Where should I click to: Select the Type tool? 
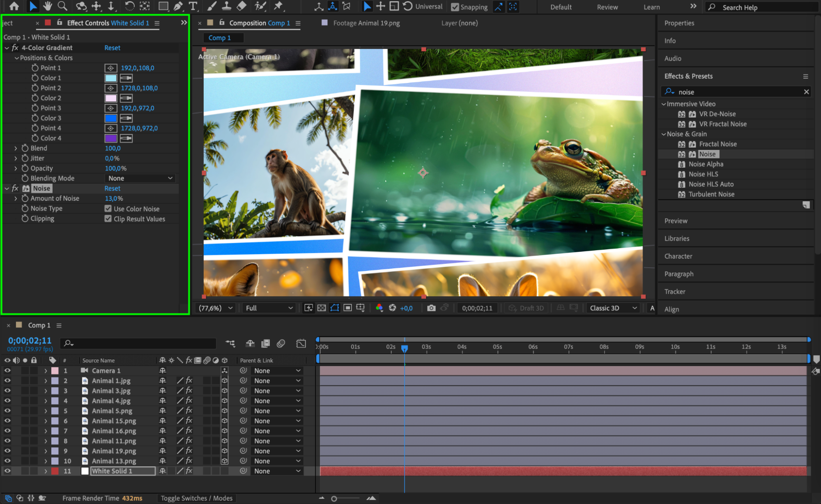(x=193, y=6)
